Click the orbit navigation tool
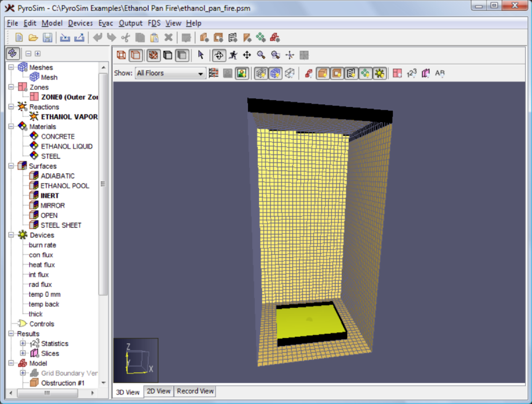Screen dimensions: 532x404 (219, 55)
